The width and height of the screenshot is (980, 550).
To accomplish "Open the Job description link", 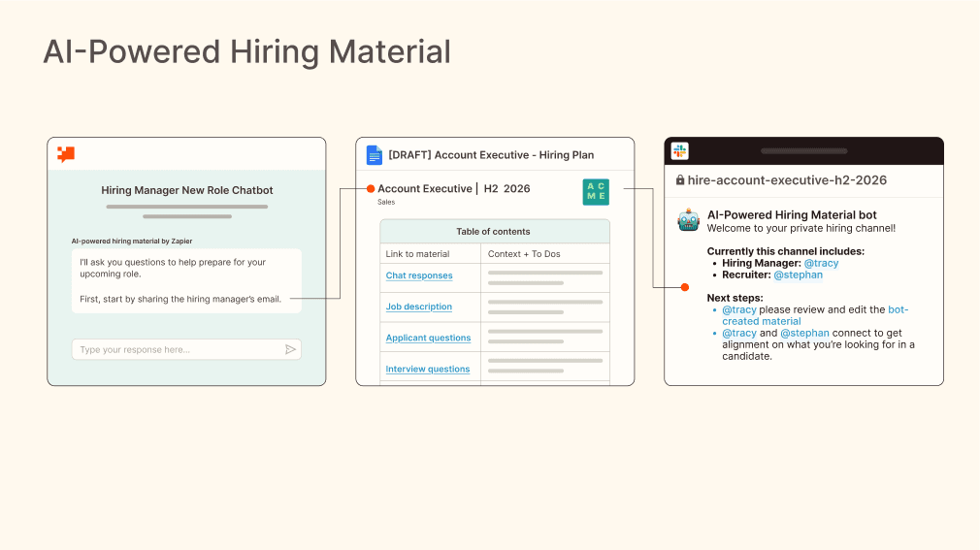I will click(419, 307).
